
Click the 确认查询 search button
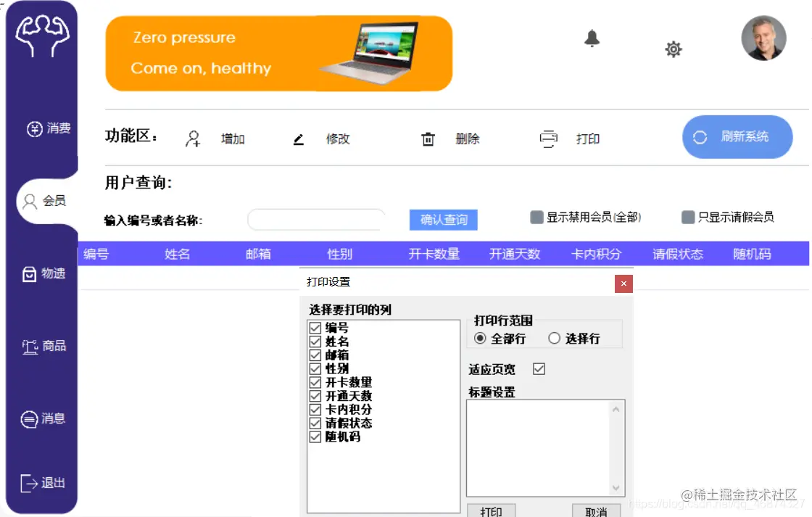(x=443, y=220)
